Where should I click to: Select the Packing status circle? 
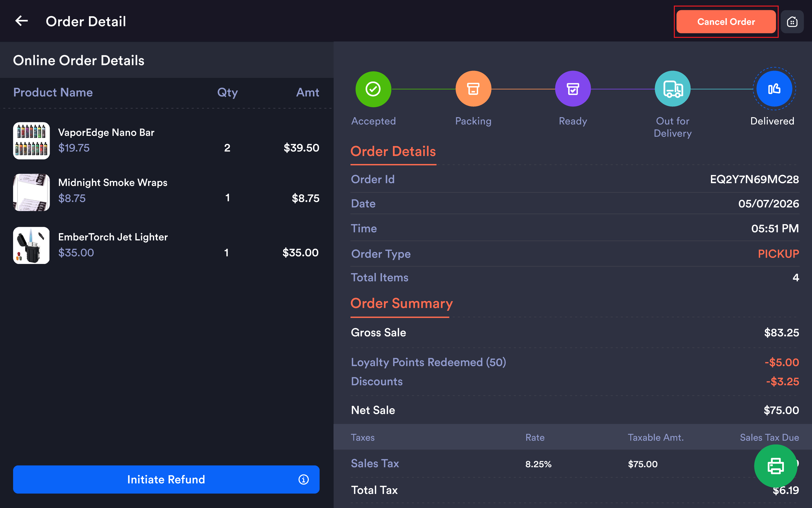(473, 89)
